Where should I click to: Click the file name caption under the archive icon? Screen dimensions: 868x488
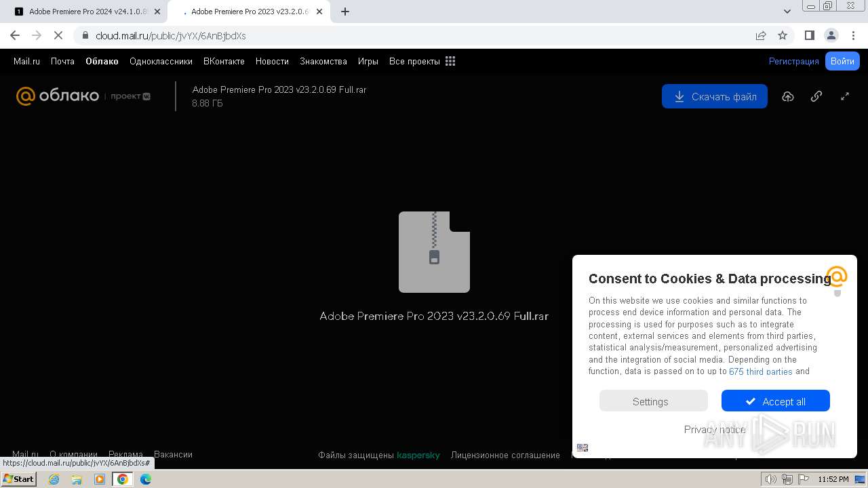(434, 316)
